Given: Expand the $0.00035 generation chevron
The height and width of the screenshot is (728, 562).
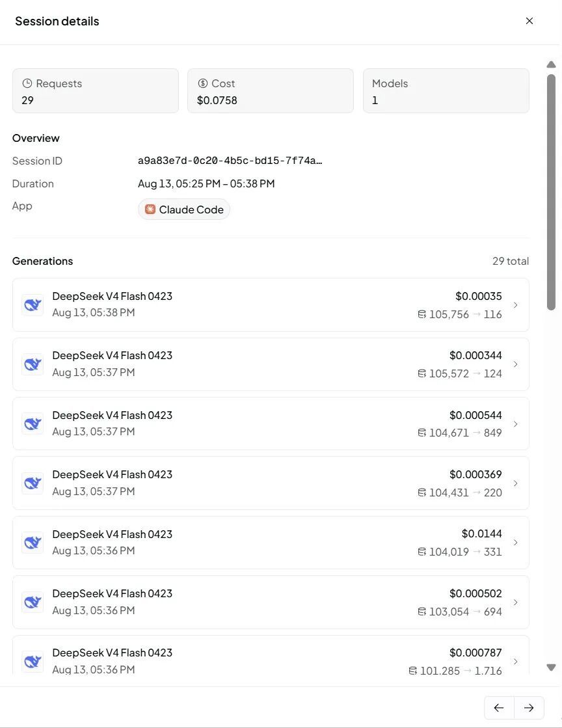Looking at the screenshot, I should point(516,305).
